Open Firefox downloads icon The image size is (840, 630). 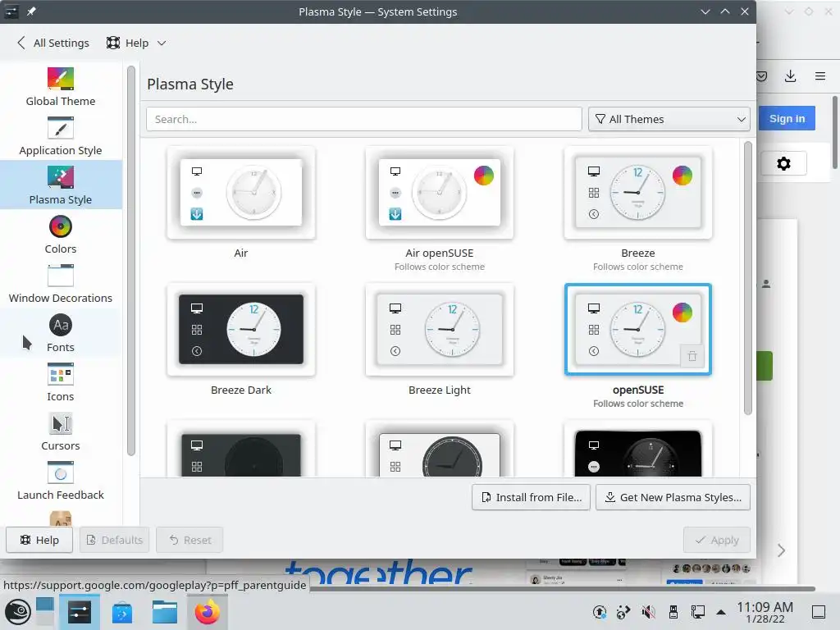coord(790,76)
